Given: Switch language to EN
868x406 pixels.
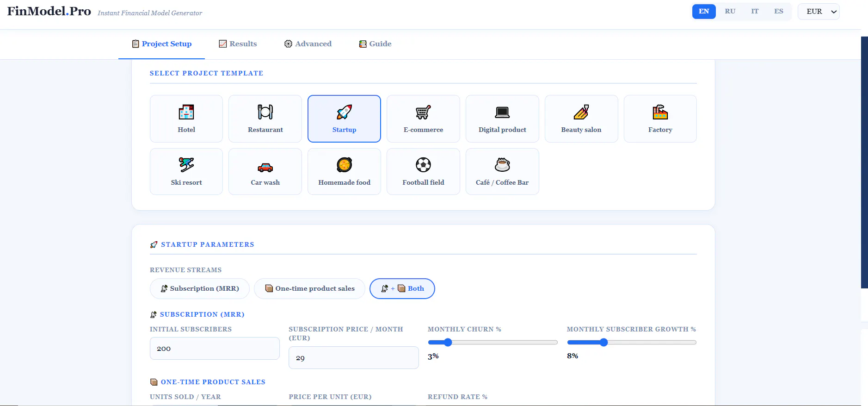Looking at the screenshot, I should click(704, 12).
